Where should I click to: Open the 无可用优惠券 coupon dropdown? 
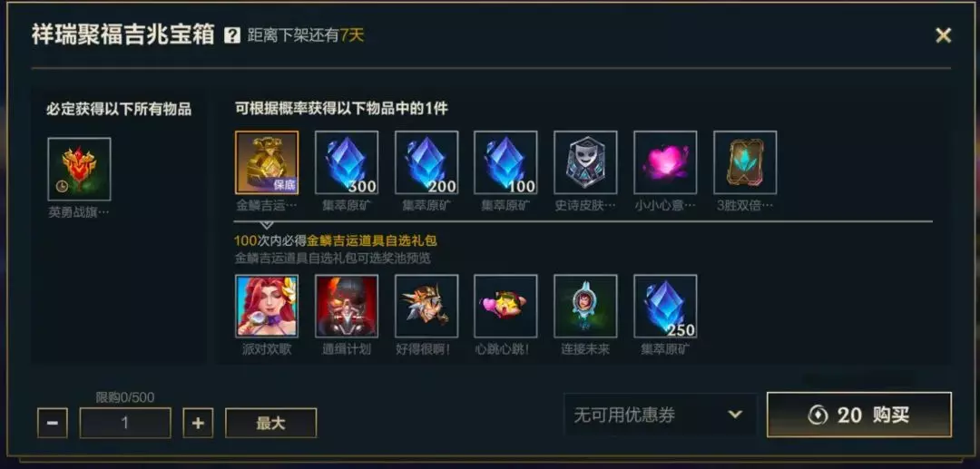click(x=660, y=415)
